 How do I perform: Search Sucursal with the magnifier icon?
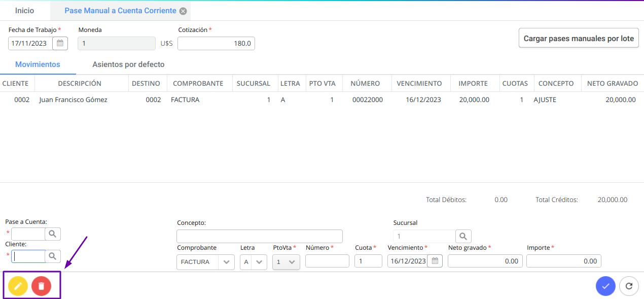click(463, 236)
